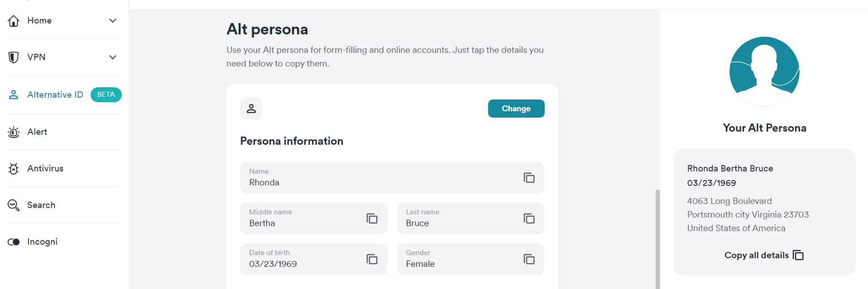The image size is (868, 289).
Task: Click the Alt Persona avatar image
Action: [764, 71]
